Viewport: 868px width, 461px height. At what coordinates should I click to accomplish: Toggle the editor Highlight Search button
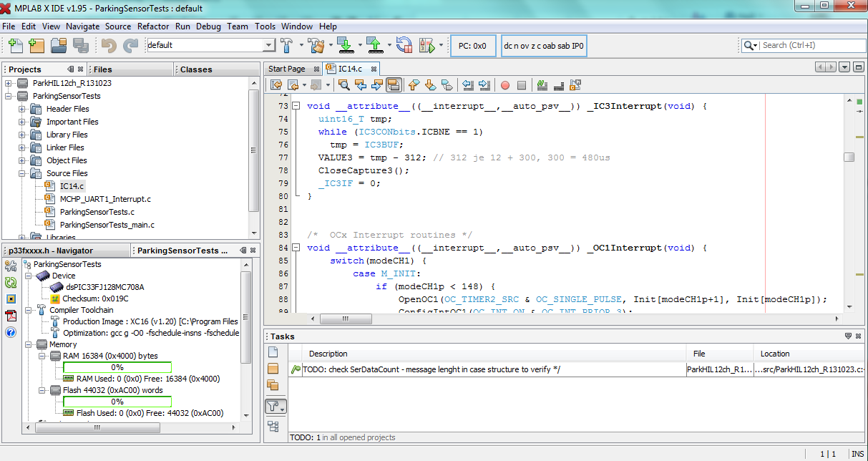[x=393, y=85]
